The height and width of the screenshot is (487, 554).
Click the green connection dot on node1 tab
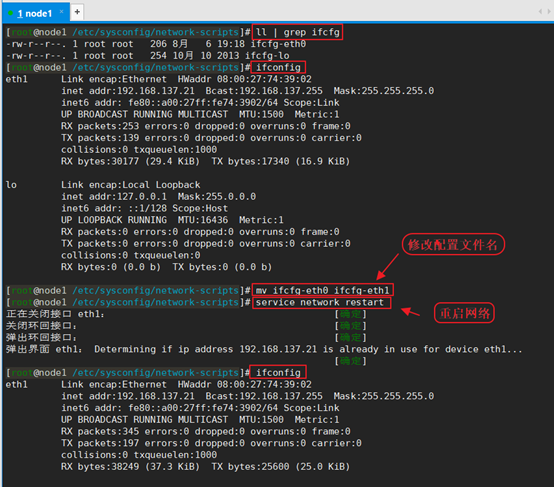(11, 13)
